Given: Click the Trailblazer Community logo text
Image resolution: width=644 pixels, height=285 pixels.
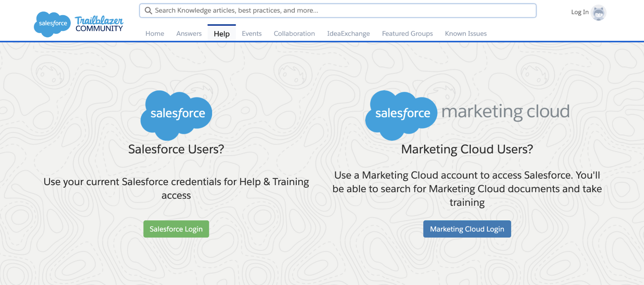Looking at the screenshot, I should pos(99,24).
